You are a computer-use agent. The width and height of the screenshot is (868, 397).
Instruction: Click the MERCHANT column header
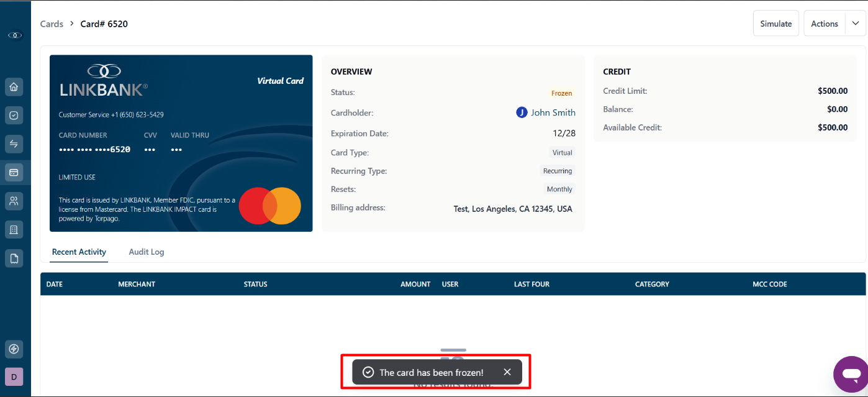pos(137,284)
